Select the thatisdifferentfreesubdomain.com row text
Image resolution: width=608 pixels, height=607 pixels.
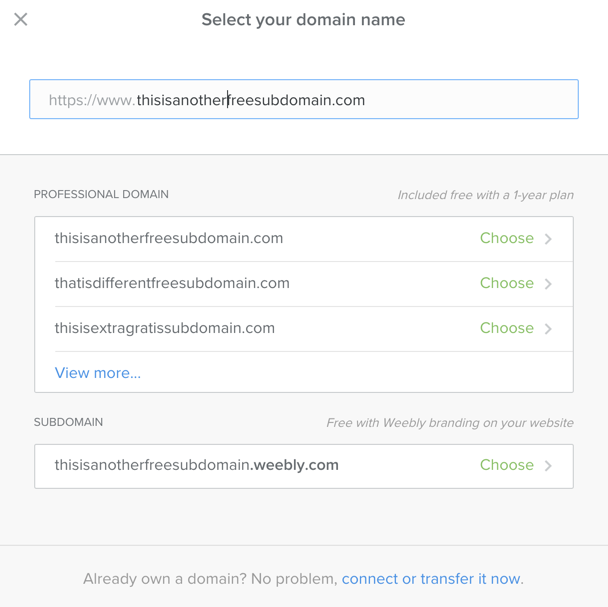(172, 284)
